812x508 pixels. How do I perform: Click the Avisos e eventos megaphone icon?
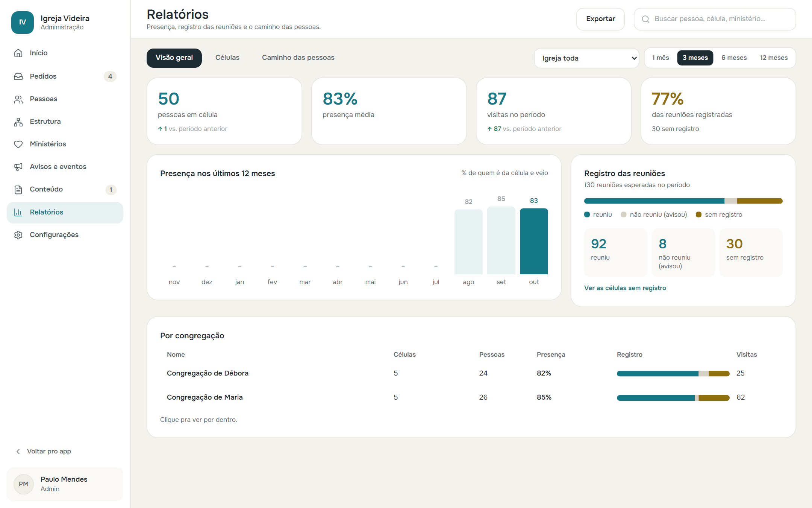[18, 167]
